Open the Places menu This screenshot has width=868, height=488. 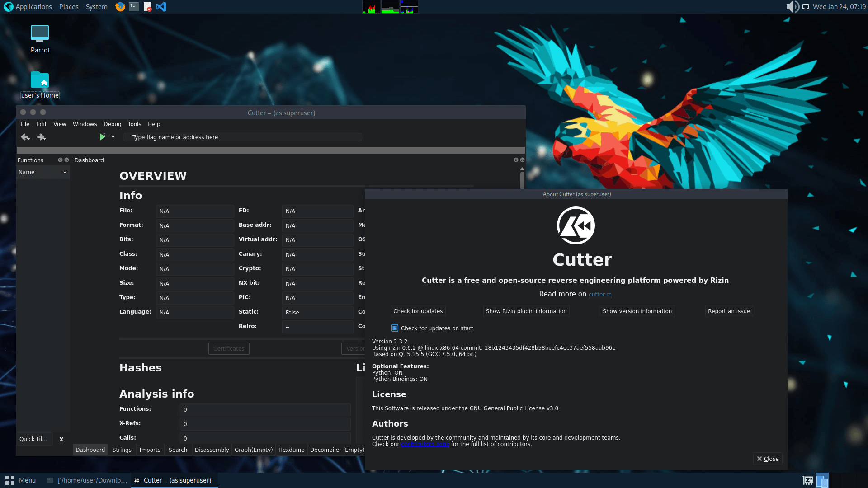69,7
